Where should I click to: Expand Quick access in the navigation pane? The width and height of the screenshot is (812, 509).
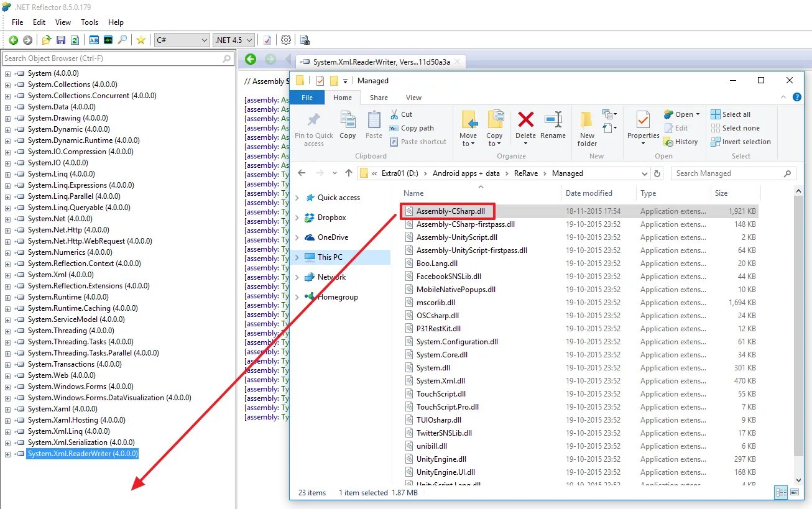pos(297,198)
